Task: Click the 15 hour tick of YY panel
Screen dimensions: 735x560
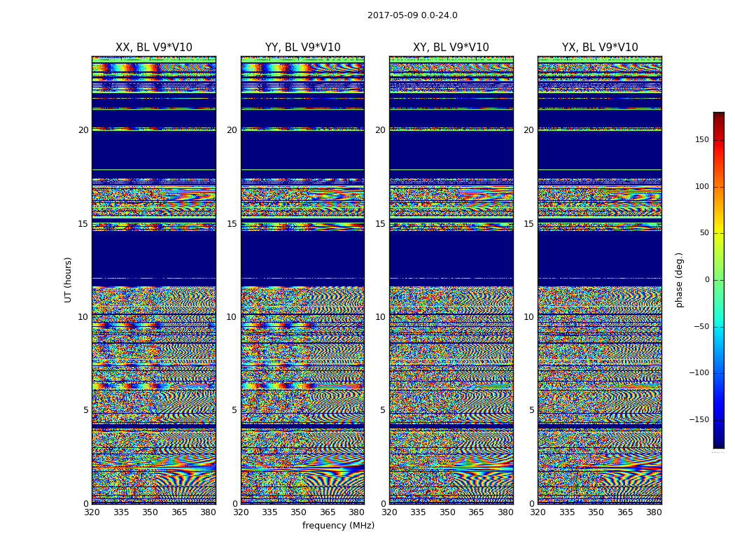Action: pyautogui.click(x=232, y=224)
